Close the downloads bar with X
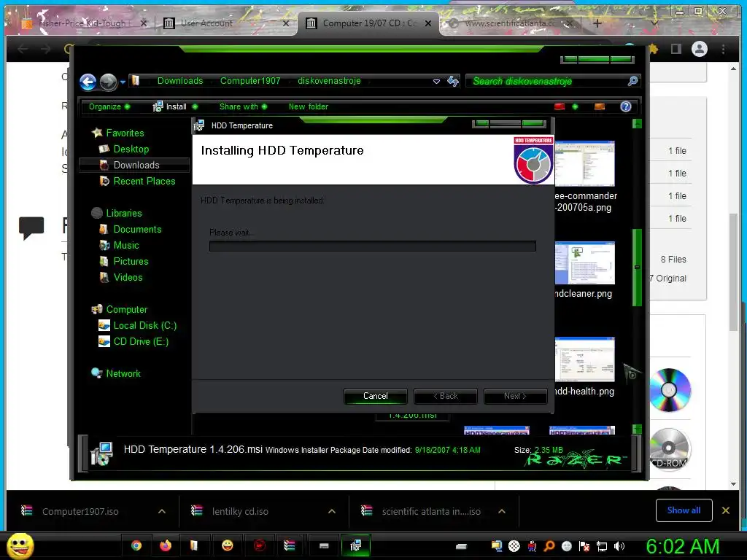Screen dimensions: 747x560 [726, 510]
